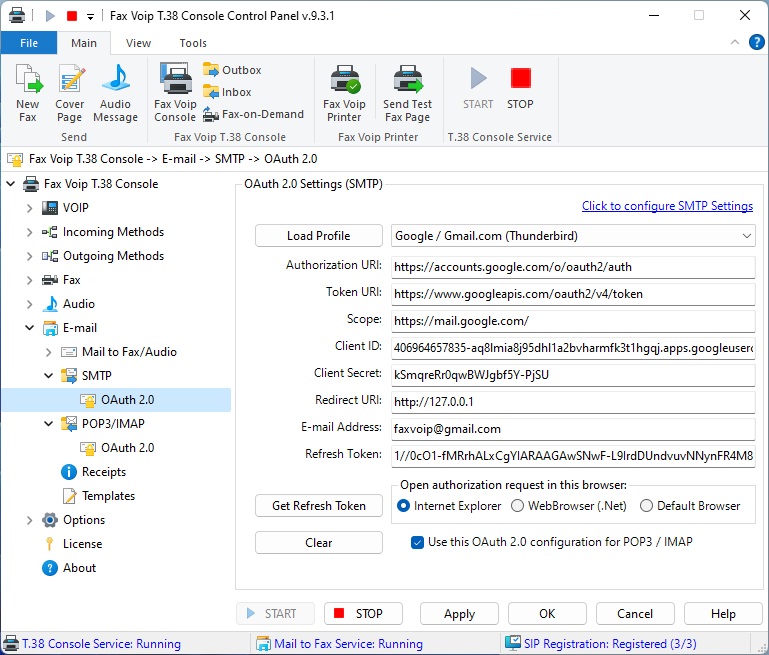Click quick access play icon
Image resolution: width=769 pixels, height=655 pixels.
[x=50, y=16]
